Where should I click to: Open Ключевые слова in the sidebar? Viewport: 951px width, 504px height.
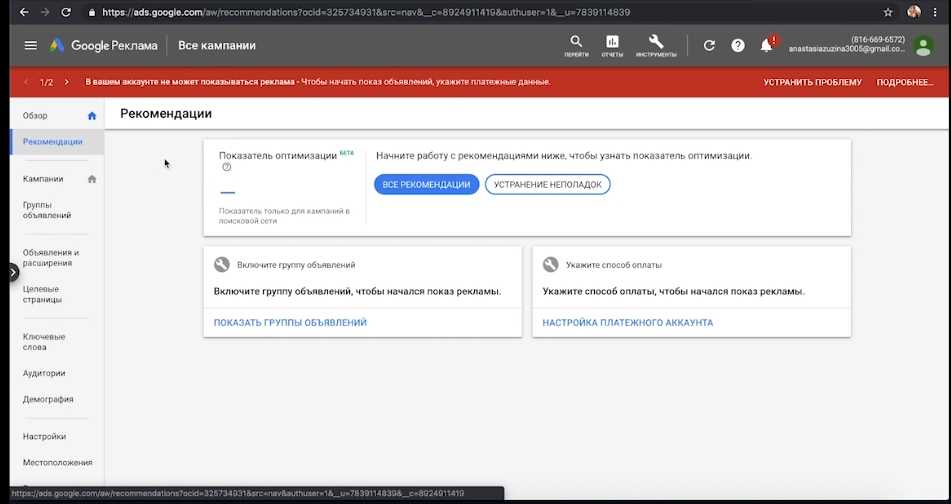[x=44, y=342]
